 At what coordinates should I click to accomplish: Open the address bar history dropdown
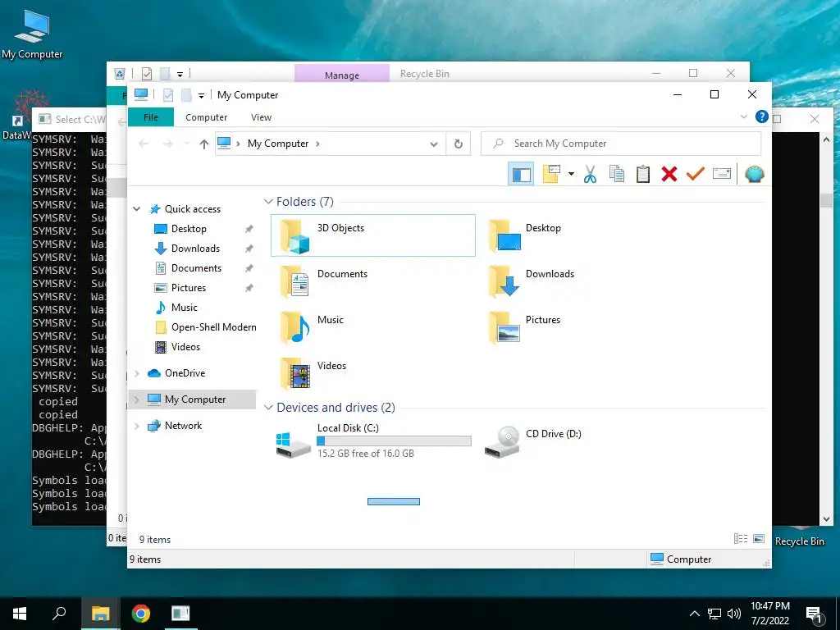click(434, 144)
